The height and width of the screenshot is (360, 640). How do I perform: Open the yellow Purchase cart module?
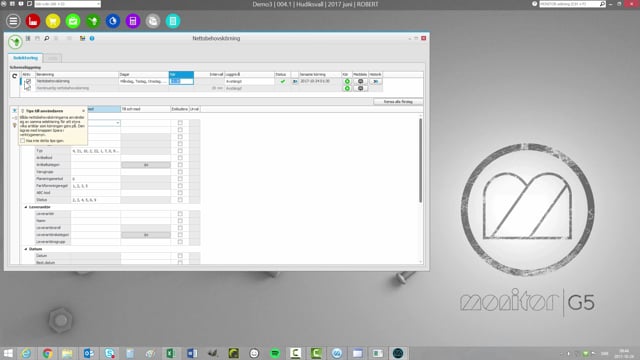[53, 21]
